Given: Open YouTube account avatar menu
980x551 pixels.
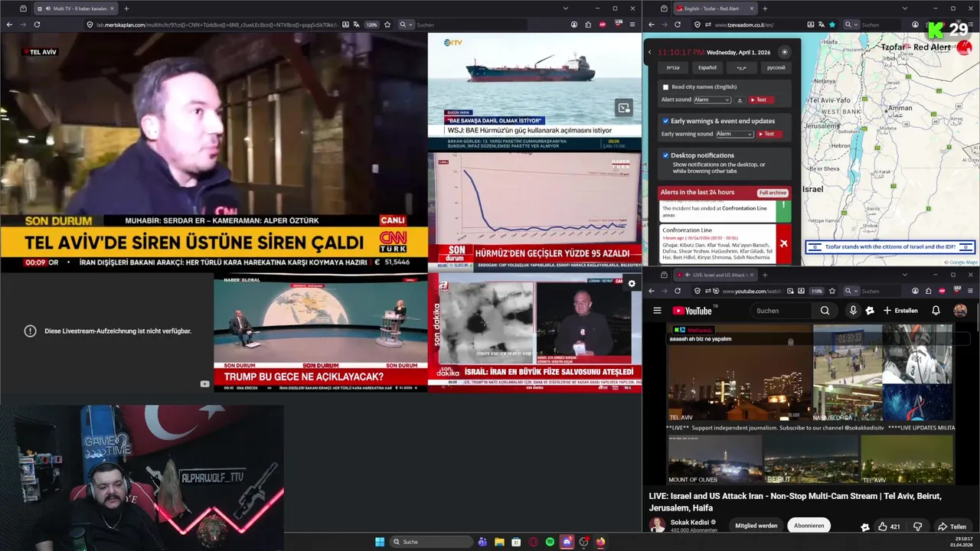Looking at the screenshot, I should tap(960, 311).
